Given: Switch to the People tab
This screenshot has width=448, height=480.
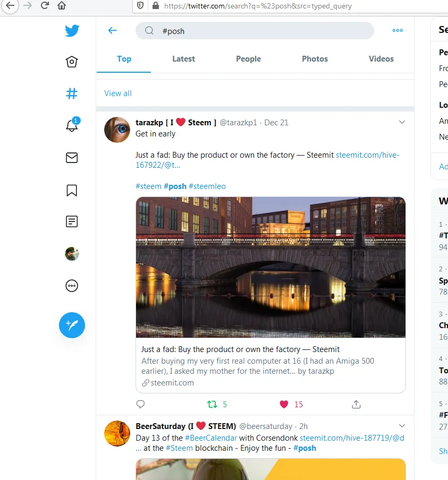Looking at the screenshot, I should point(248,59).
